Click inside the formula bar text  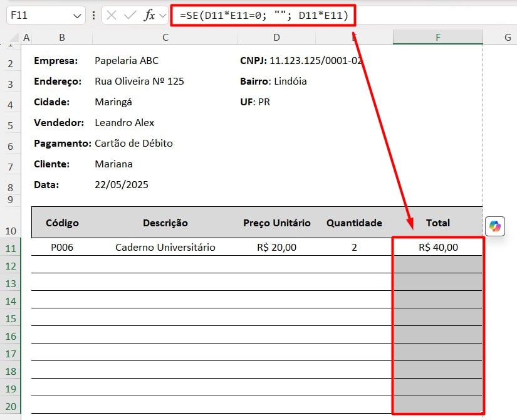click(264, 16)
